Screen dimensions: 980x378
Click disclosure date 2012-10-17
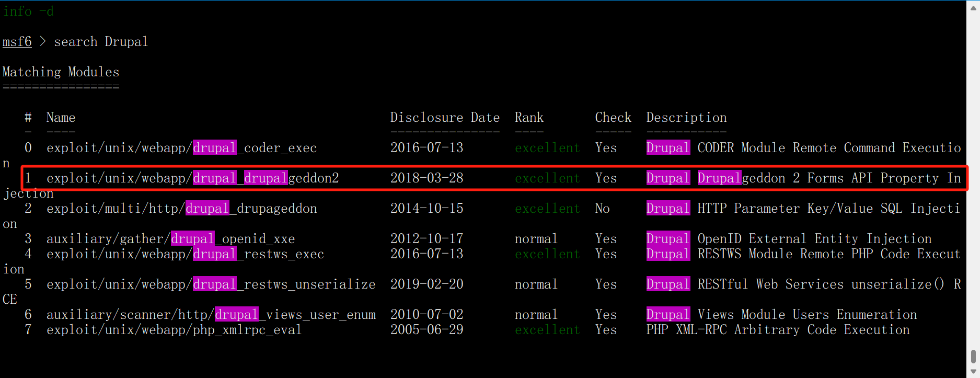[426, 239]
